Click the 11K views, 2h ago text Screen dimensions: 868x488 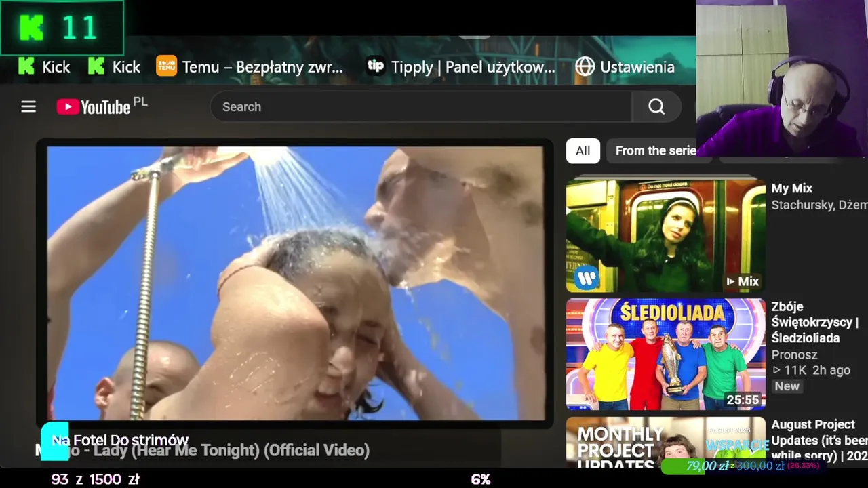[x=811, y=370]
